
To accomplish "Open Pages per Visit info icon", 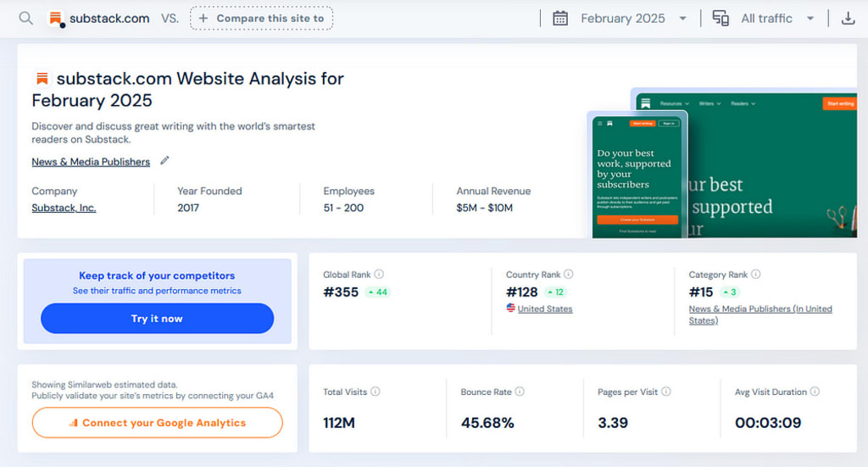I will [666, 392].
